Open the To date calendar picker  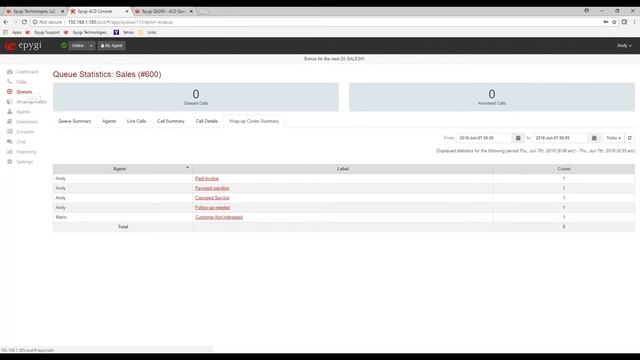(x=594, y=138)
